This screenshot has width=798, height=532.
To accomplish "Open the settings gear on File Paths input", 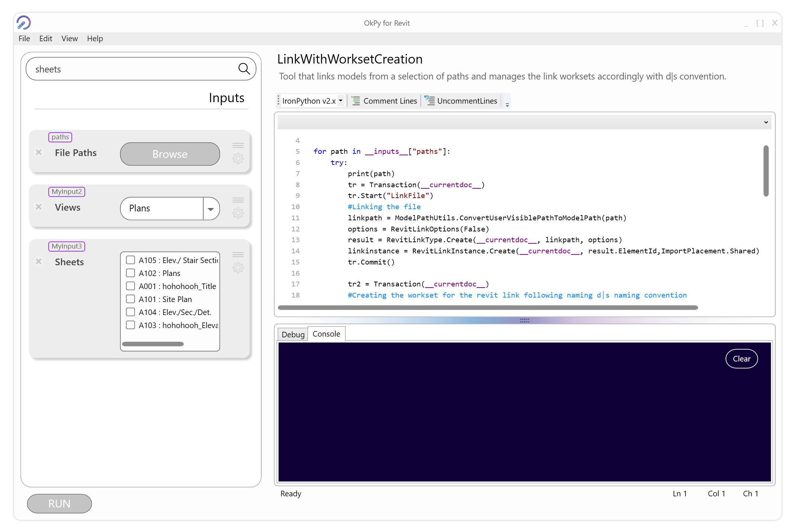I will (x=238, y=158).
